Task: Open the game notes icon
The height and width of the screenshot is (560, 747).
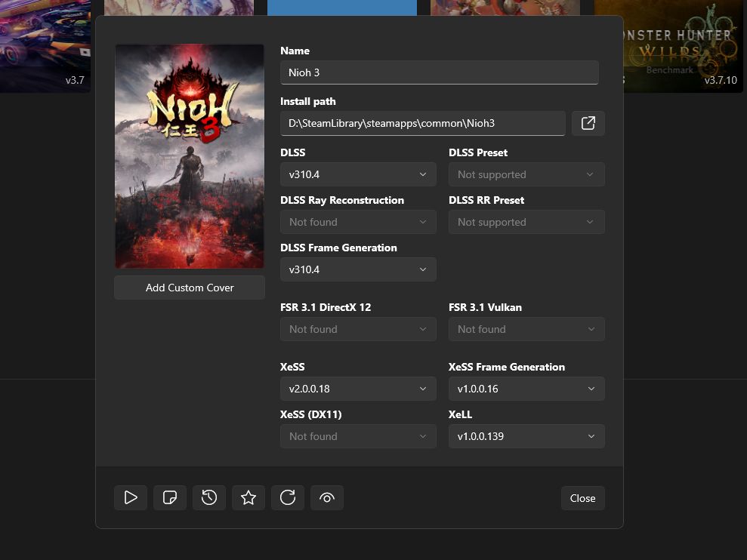Action: pyautogui.click(x=170, y=497)
